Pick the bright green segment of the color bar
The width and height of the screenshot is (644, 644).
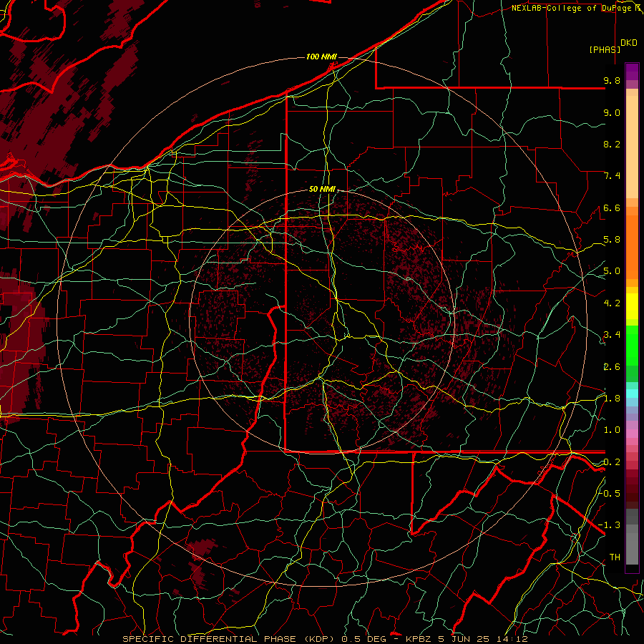pos(632,344)
